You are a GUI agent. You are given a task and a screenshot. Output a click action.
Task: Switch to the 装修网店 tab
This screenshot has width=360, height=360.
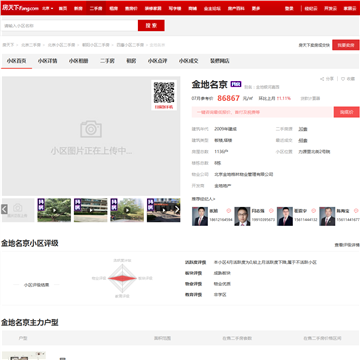tap(219, 61)
